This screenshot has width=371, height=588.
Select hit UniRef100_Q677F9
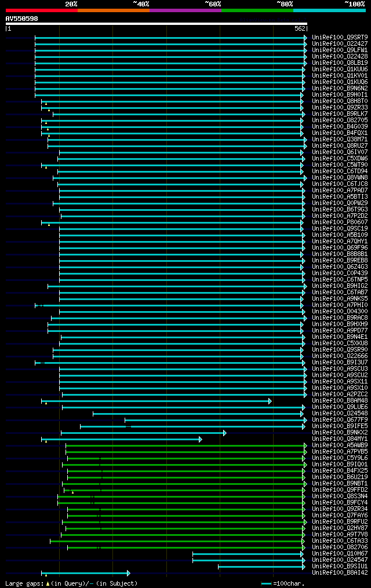(340, 420)
